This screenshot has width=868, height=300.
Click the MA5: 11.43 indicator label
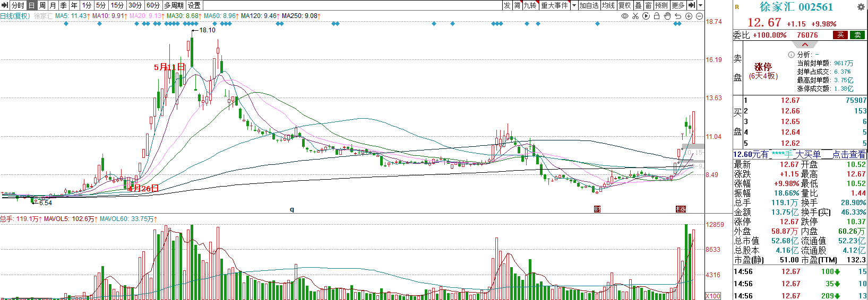point(72,16)
